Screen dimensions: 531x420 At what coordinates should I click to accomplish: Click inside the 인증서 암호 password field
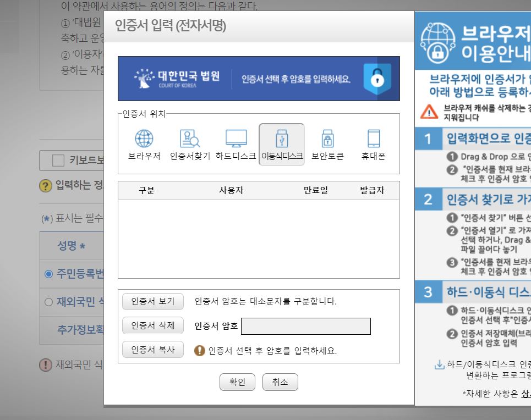point(306,326)
